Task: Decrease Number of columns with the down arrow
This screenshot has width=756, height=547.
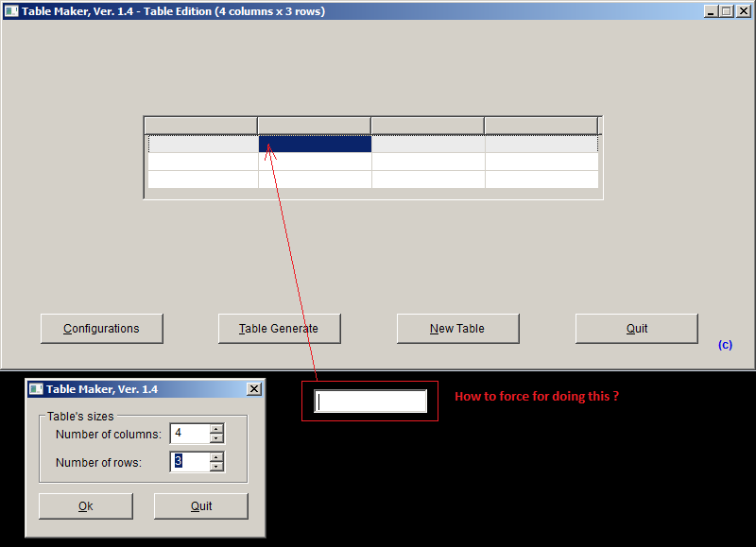Action: pos(216,437)
